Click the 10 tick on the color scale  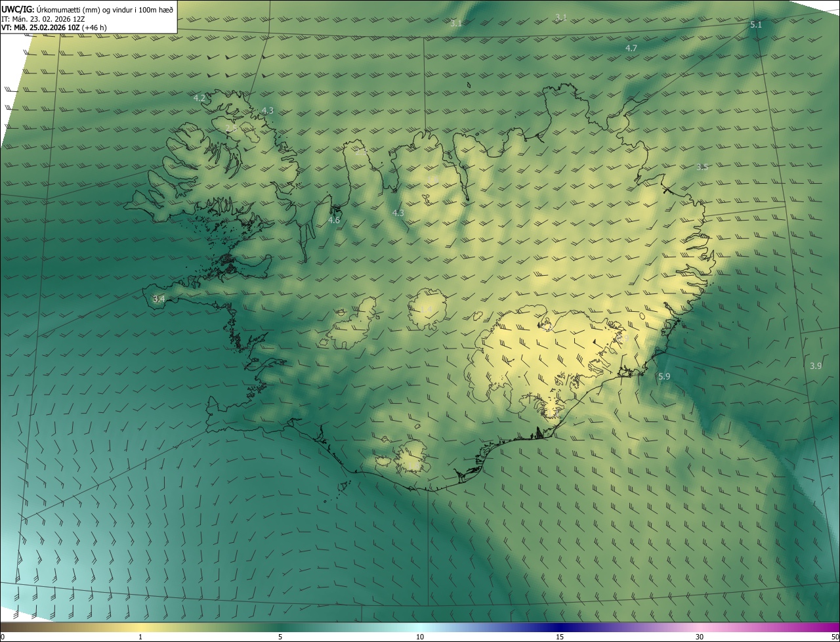pyautogui.click(x=420, y=637)
